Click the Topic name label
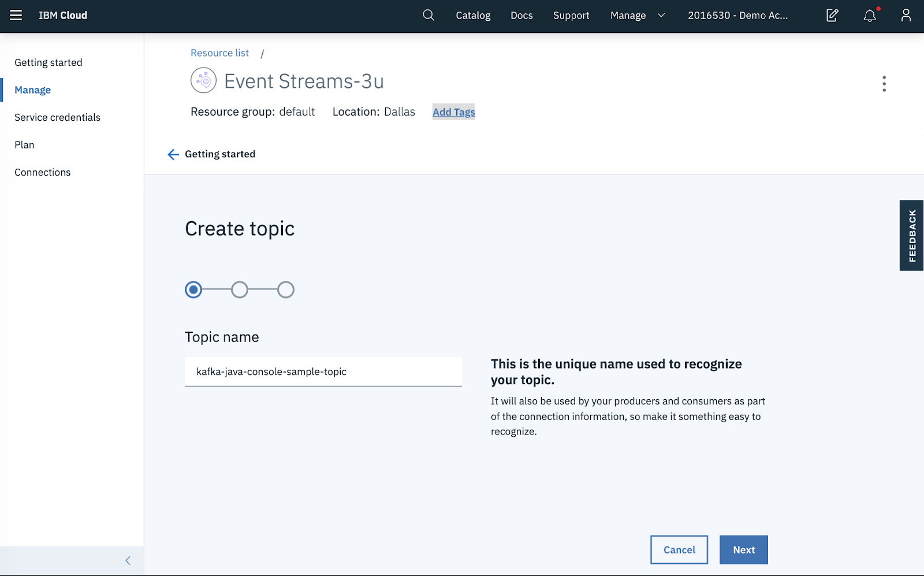 [222, 337]
